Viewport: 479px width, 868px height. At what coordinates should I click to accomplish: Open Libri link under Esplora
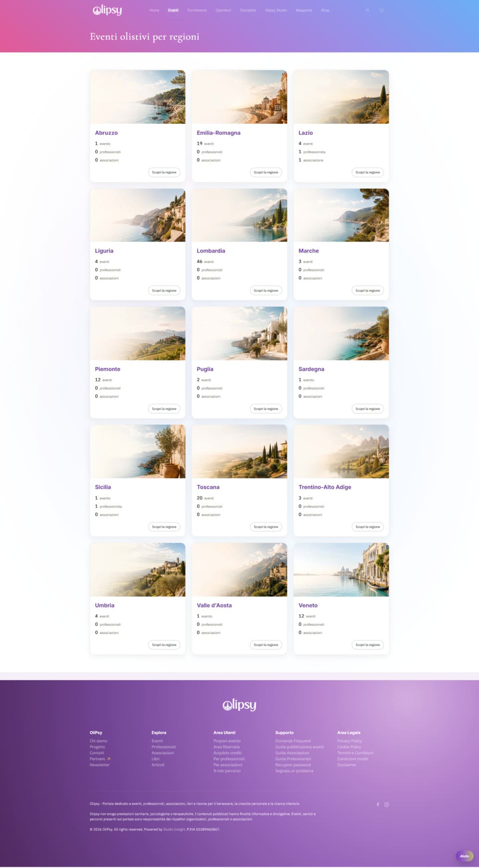coord(156,759)
